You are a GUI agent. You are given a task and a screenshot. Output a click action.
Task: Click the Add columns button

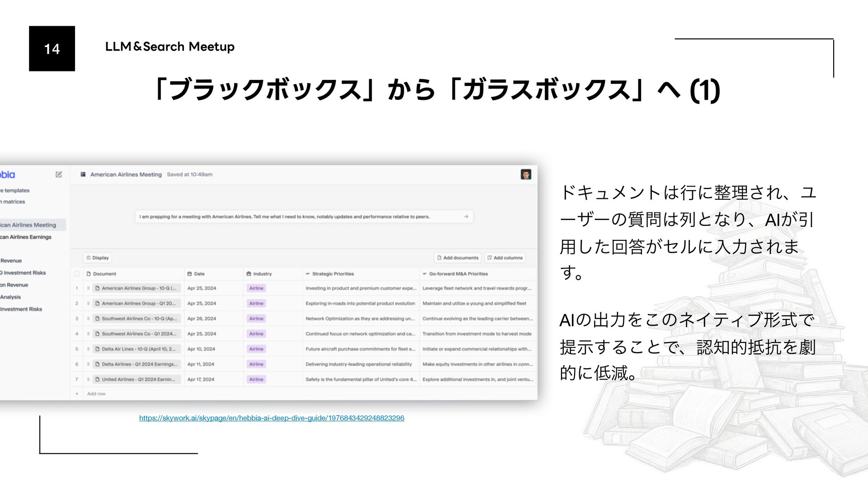(505, 258)
